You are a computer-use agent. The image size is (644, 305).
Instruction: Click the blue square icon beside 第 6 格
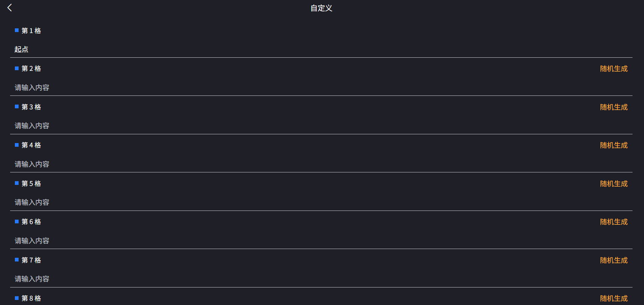(17, 221)
